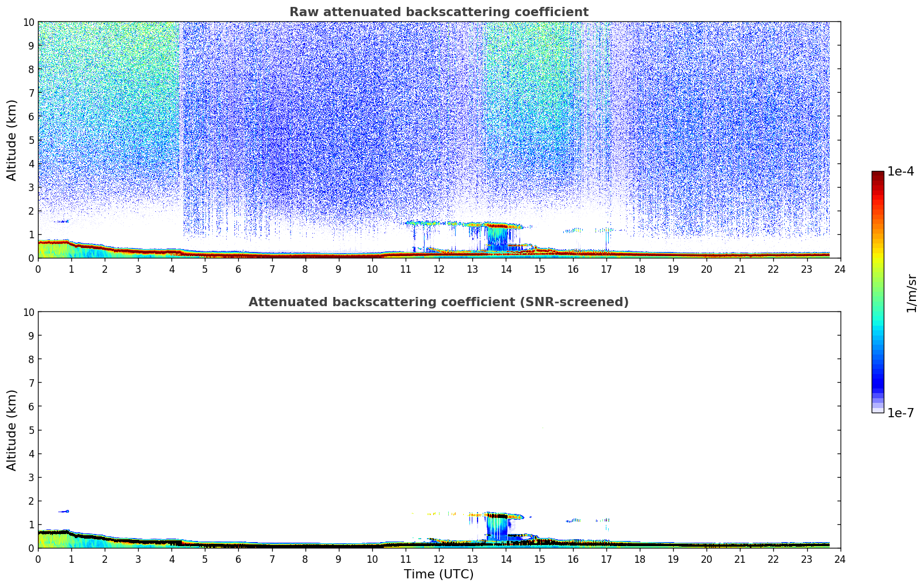The width and height of the screenshot is (924, 587).
Task: Click the dark red top of colorbar
Action: (877, 174)
